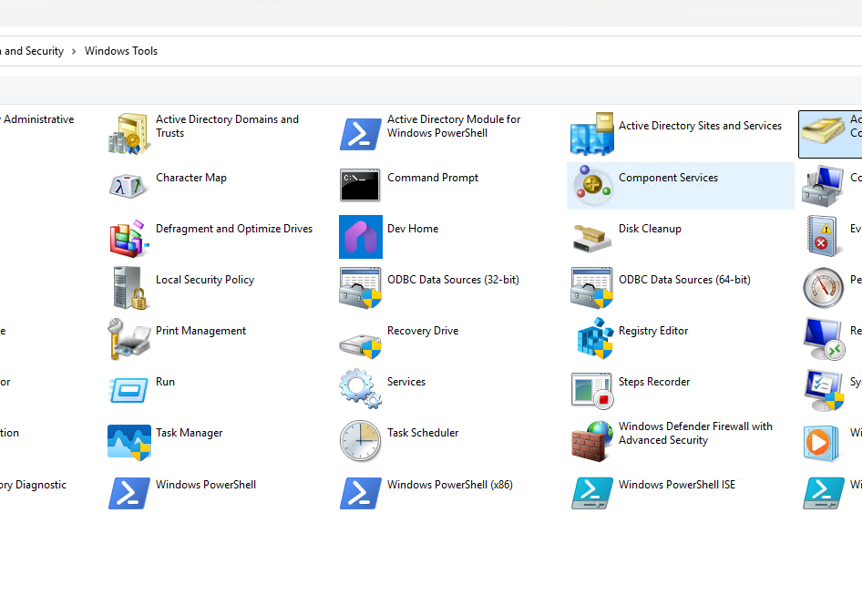This screenshot has width=862, height=616.
Task: Click the ODBC Data Sources (64-bit) label
Action: [x=684, y=280]
